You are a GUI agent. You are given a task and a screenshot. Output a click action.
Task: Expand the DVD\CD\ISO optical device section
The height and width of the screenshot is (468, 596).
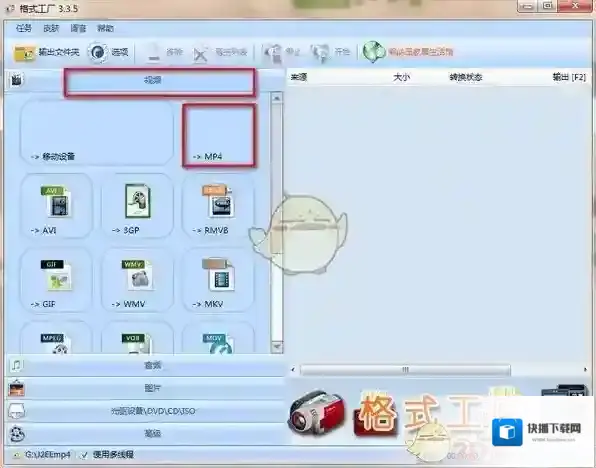[153, 411]
